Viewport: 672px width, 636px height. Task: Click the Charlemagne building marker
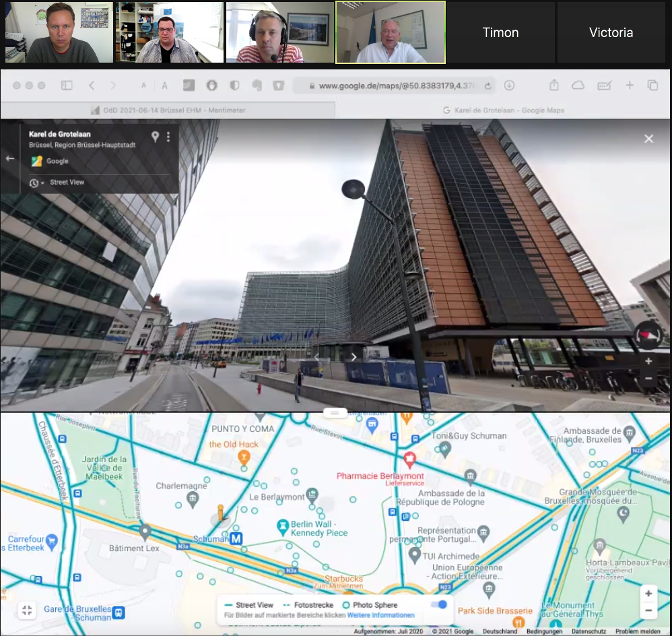coord(193,499)
